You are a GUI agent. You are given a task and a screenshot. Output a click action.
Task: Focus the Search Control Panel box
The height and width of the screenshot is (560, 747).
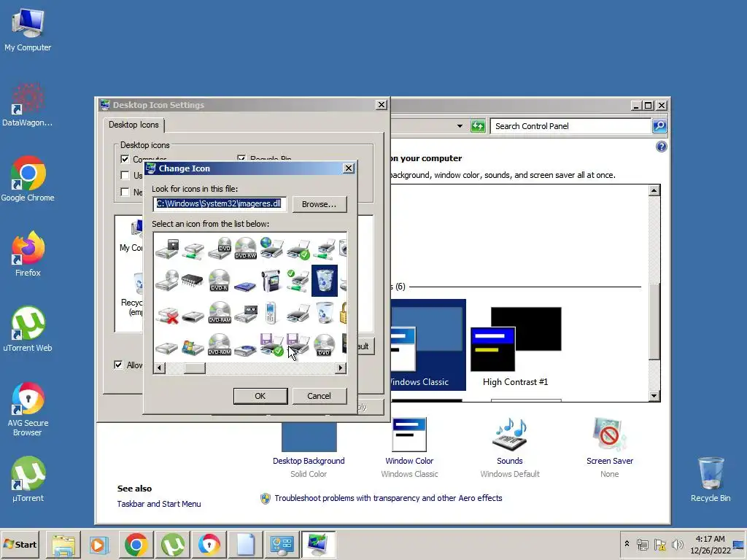[x=570, y=126]
